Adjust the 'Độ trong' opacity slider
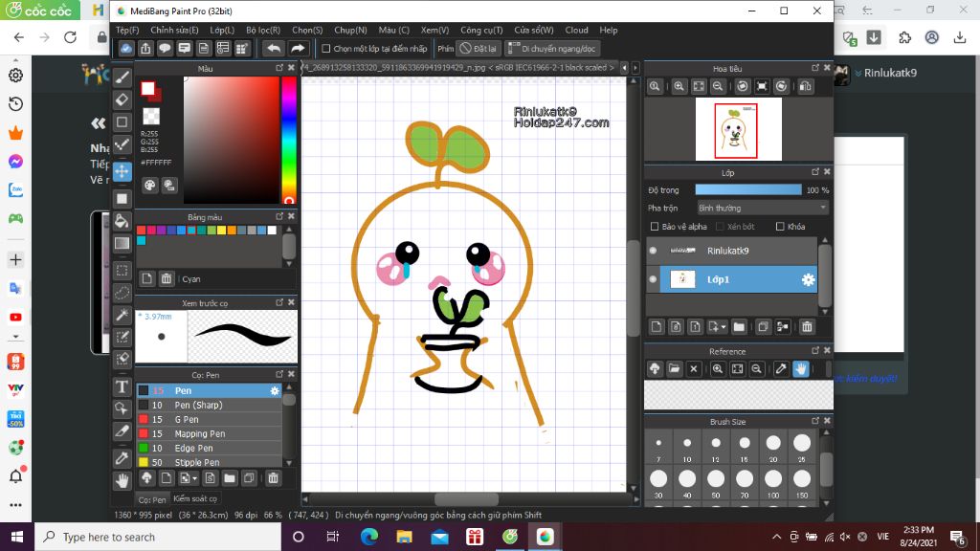 coord(748,190)
